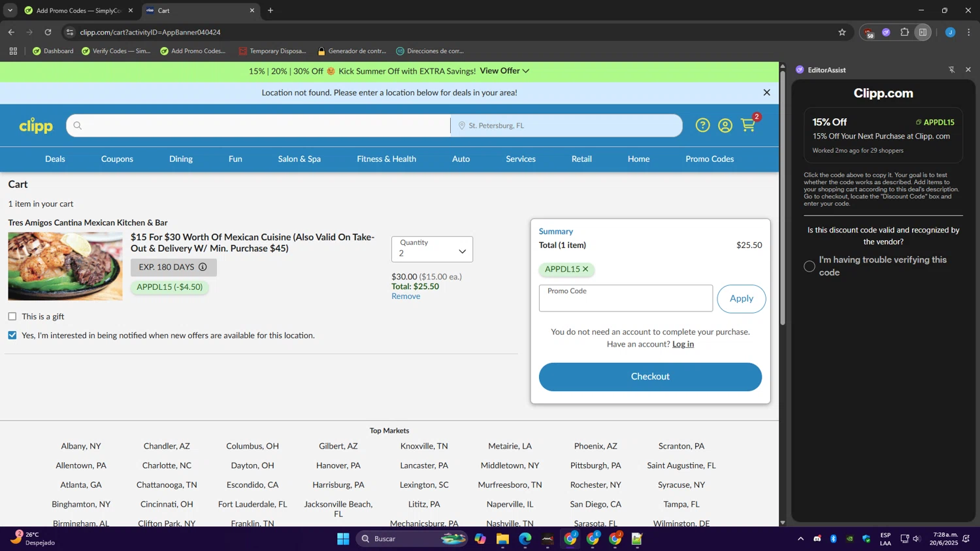Open the browser extensions puzzle icon

point(905,32)
